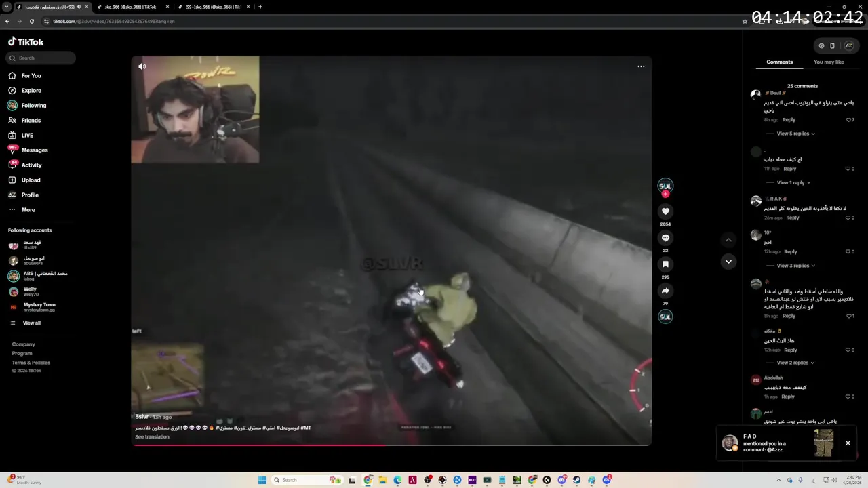Open the Windows Start menu
Viewport: 868px width, 488px height.
(262, 480)
